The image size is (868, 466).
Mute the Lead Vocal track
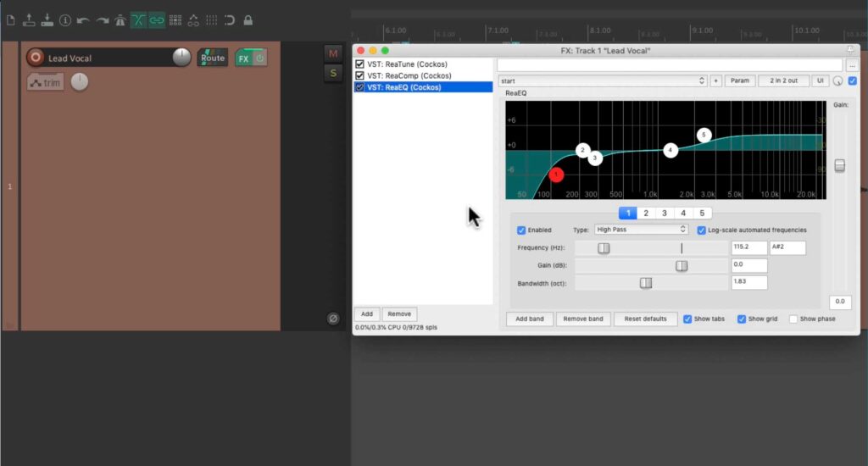pyautogui.click(x=332, y=53)
